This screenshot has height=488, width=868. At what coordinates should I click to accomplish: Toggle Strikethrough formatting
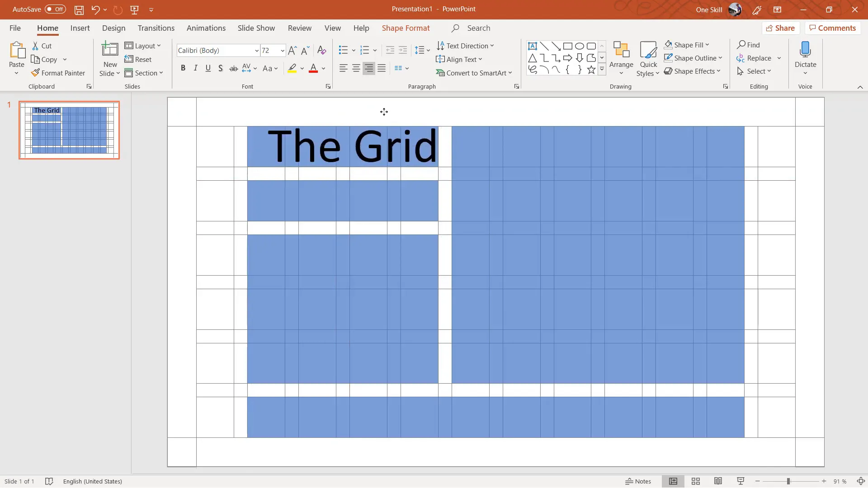point(233,68)
